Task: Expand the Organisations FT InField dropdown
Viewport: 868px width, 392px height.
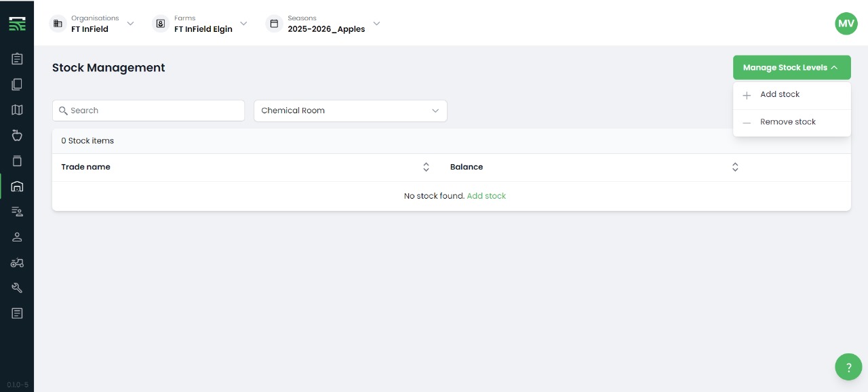Action: click(130, 24)
